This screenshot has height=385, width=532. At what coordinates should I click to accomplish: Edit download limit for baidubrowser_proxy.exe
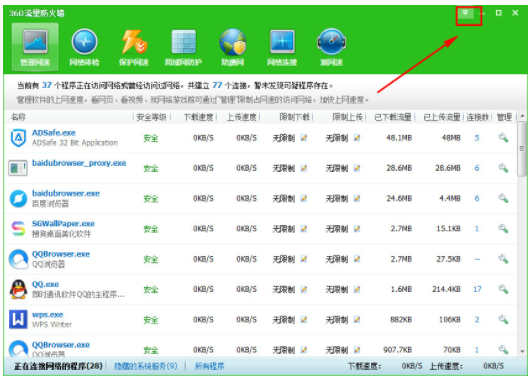point(304,168)
